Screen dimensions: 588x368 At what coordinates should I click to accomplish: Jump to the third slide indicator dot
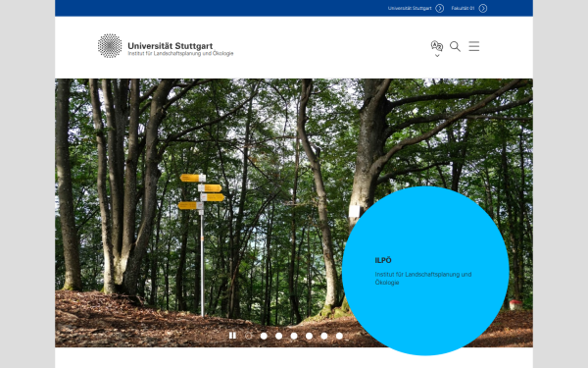point(278,336)
